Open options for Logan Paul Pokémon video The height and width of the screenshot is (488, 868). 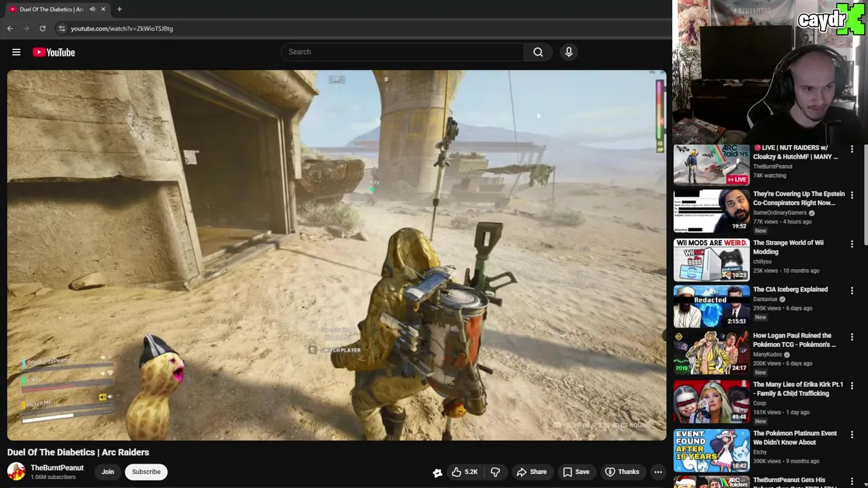(x=852, y=337)
